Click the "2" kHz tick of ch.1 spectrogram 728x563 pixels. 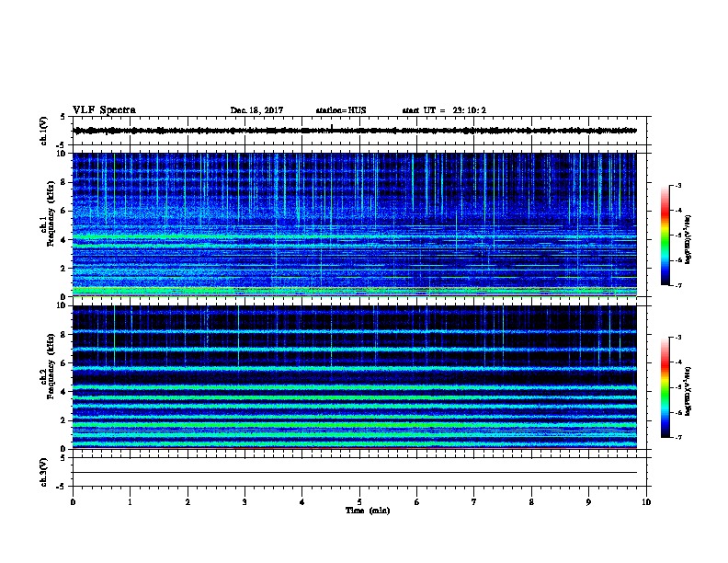point(63,268)
